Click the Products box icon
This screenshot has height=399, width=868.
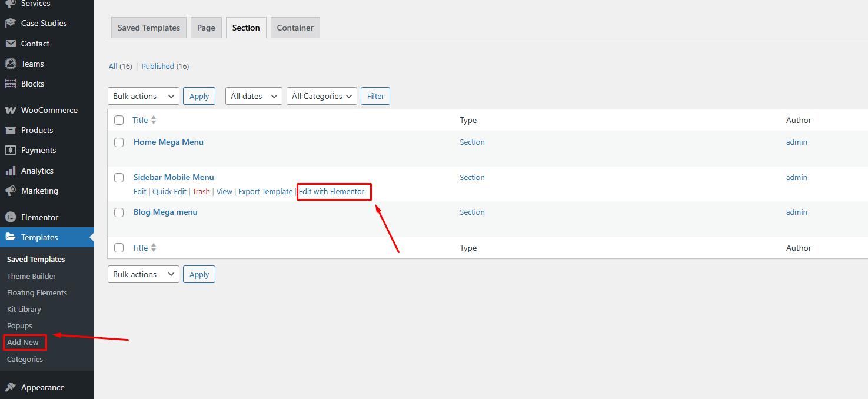tap(10, 130)
